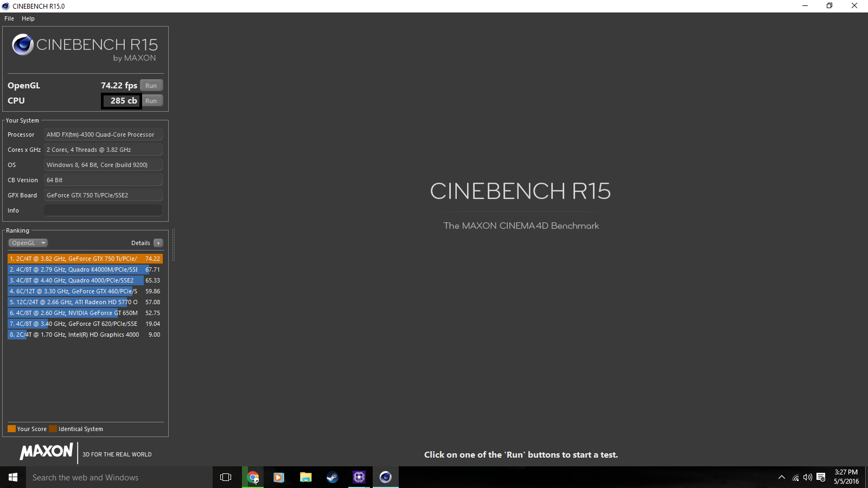The width and height of the screenshot is (868, 488).
Task: Run the OpenGL benchmark test
Action: click(x=151, y=86)
